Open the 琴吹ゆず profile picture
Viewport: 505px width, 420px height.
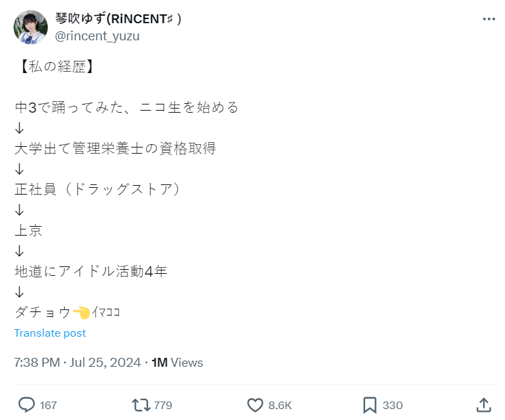point(31,27)
